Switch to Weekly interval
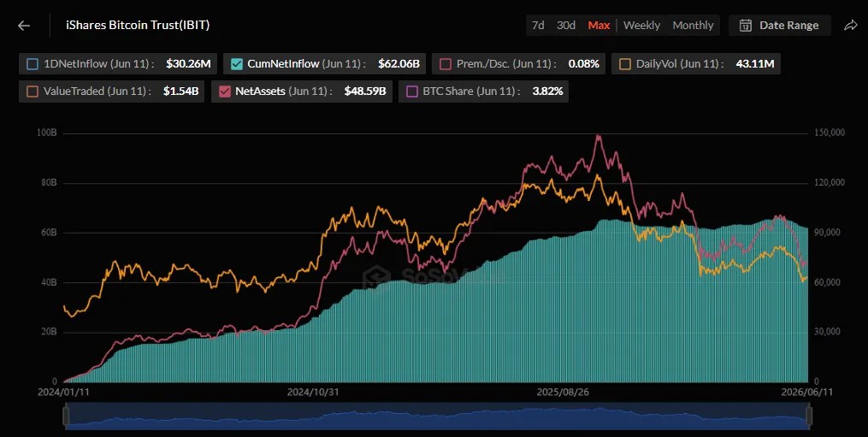868x437 pixels. click(641, 26)
